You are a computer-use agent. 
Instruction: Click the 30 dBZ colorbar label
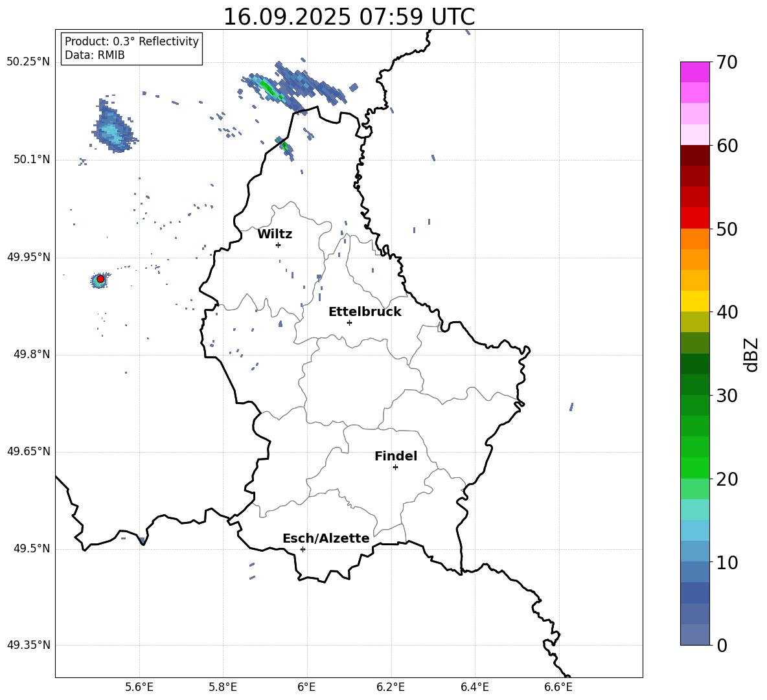point(727,396)
